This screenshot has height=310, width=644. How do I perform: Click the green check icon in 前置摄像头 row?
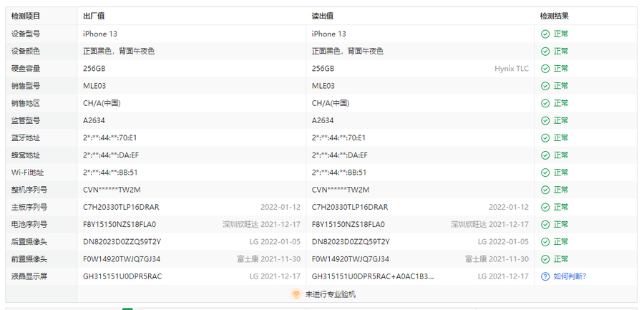point(545,259)
